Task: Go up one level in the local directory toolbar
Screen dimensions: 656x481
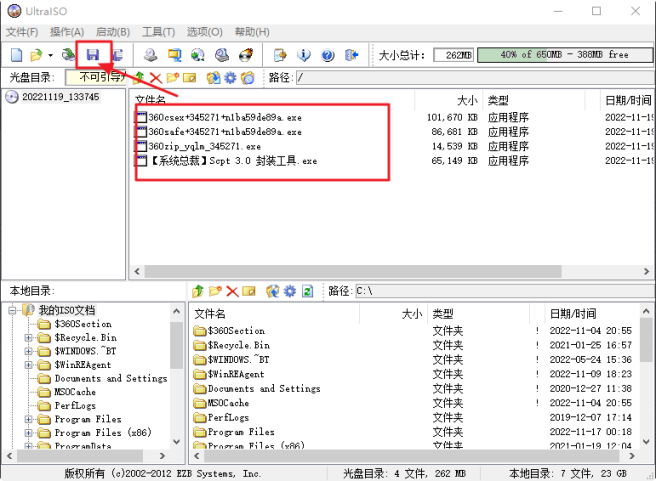Action: pyautogui.click(x=198, y=291)
